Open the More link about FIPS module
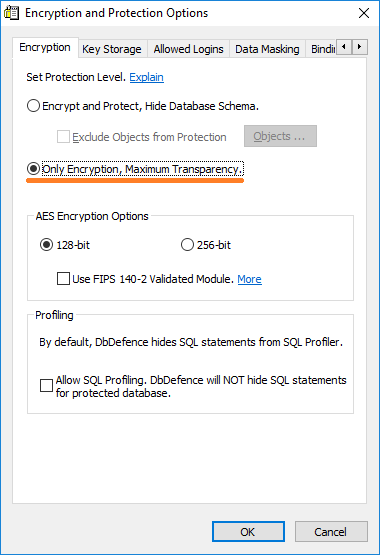This screenshot has width=380, height=555. coord(249,279)
